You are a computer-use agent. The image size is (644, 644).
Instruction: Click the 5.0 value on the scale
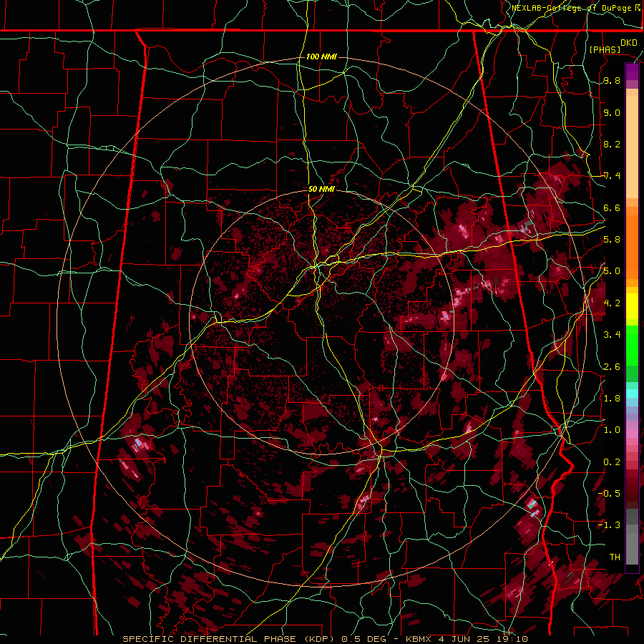pyautogui.click(x=612, y=271)
